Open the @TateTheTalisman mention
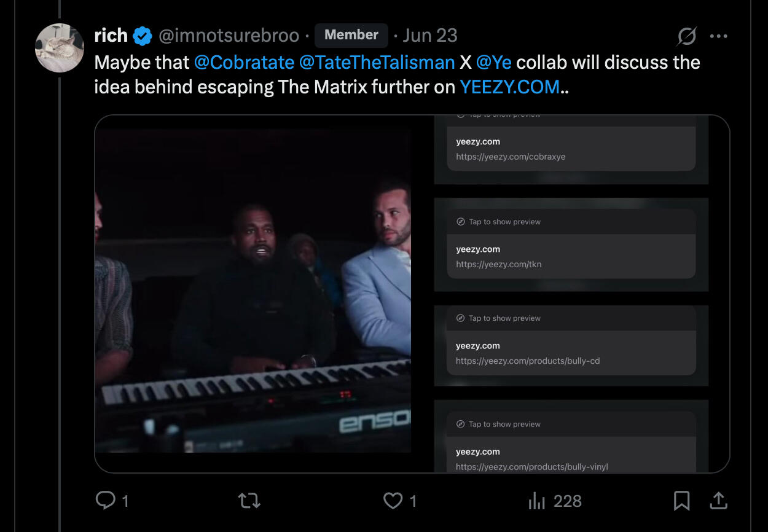The width and height of the screenshot is (768, 532). coord(377,62)
